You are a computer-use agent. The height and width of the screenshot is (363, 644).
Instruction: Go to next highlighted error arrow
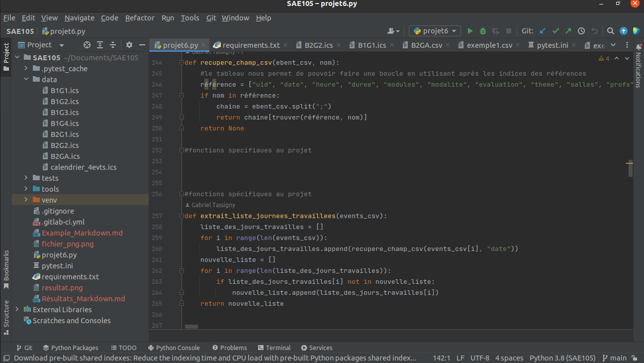pyautogui.click(x=627, y=58)
